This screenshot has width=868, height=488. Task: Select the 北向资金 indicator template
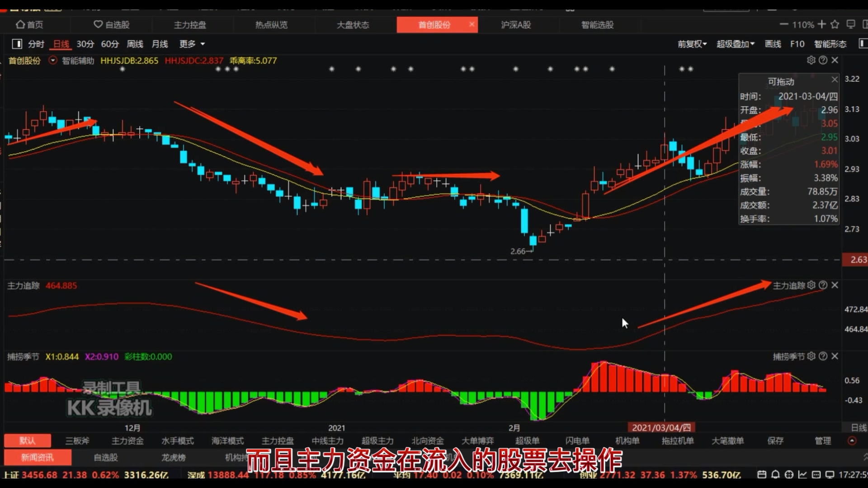tap(428, 441)
